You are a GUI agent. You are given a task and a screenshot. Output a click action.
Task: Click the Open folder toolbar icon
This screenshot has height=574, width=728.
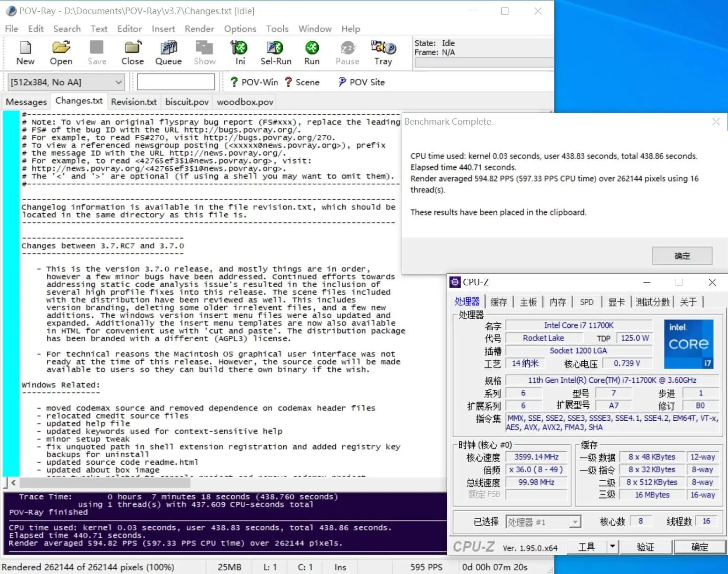(x=61, y=47)
